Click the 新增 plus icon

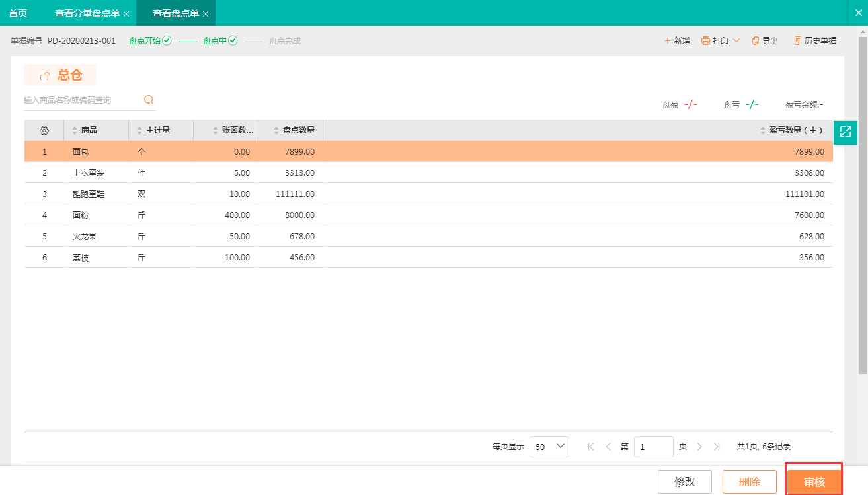(668, 41)
